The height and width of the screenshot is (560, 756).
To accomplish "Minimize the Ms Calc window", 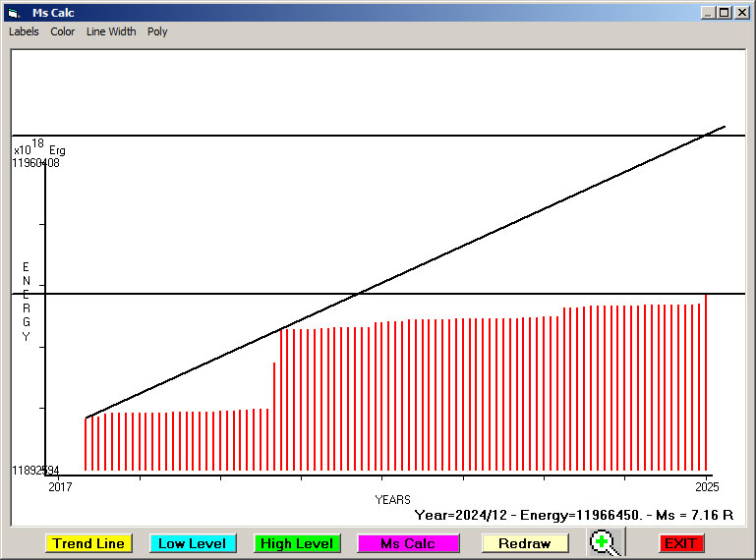I will click(x=707, y=13).
